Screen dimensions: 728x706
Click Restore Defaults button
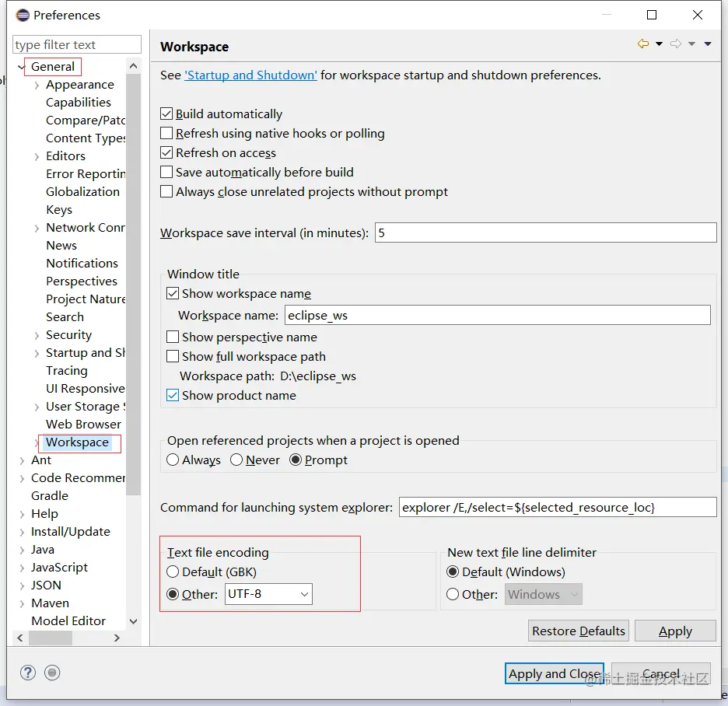click(579, 631)
